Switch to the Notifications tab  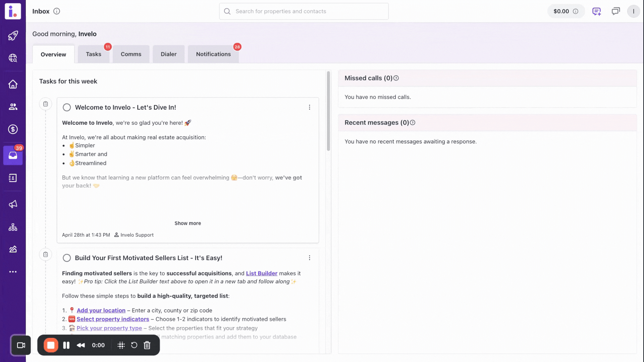pos(213,54)
